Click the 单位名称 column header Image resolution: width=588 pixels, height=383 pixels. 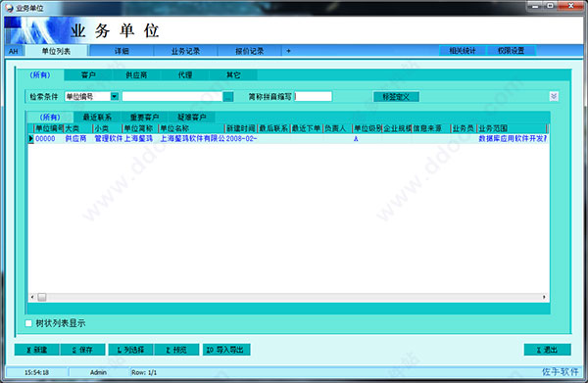coord(191,128)
